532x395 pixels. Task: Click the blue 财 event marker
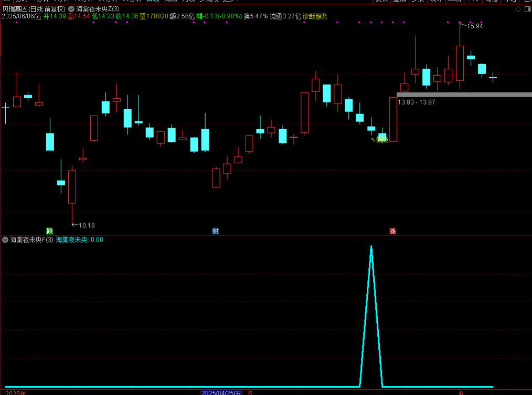coord(216,231)
